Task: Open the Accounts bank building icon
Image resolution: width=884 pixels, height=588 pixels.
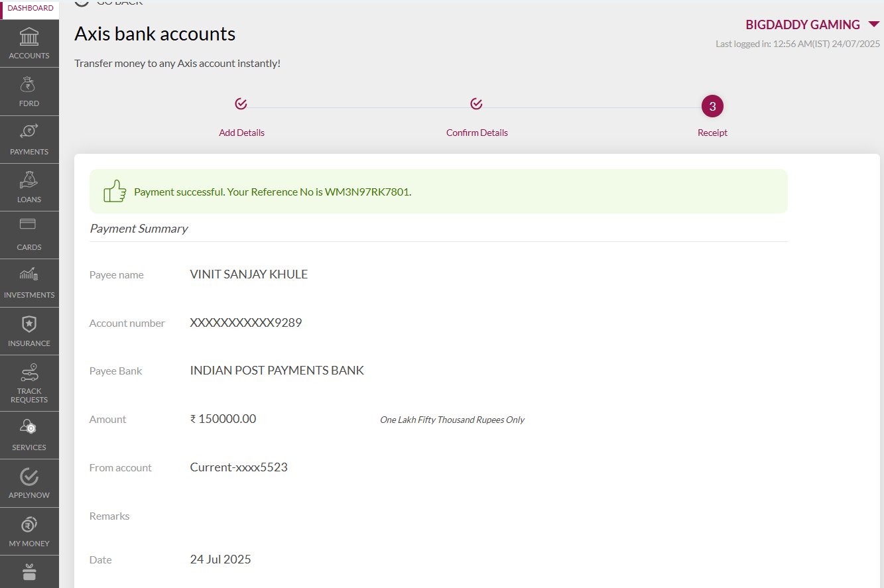Action: click(x=29, y=36)
